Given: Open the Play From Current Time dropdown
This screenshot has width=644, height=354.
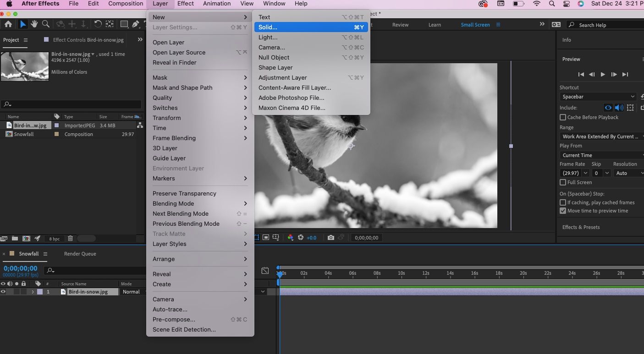Looking at the screenshot, I should point(601,155).
